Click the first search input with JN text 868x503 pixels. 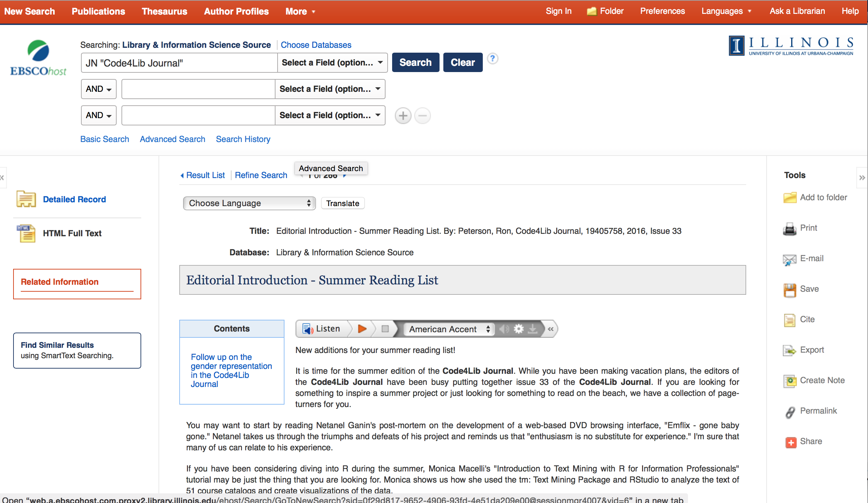179,63
